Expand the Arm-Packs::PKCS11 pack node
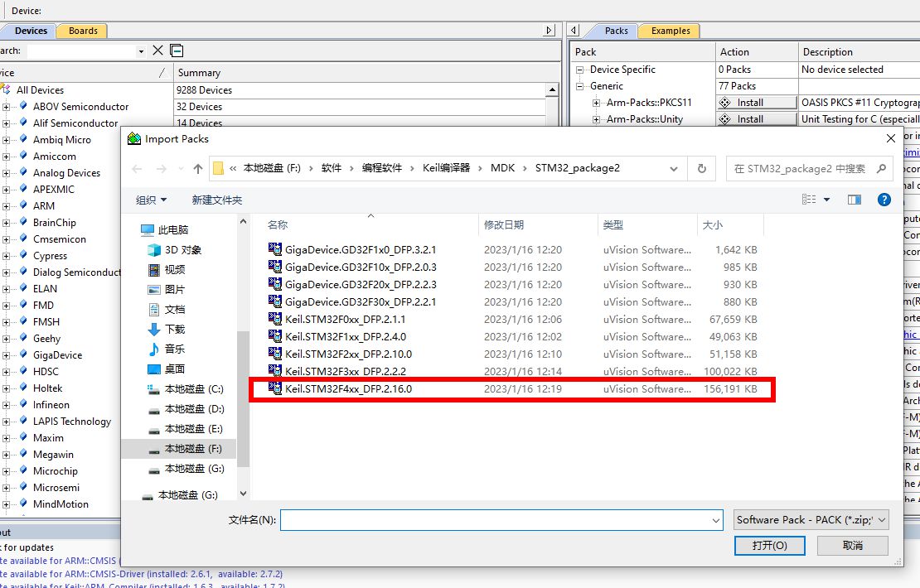 (x=596, y=103)
